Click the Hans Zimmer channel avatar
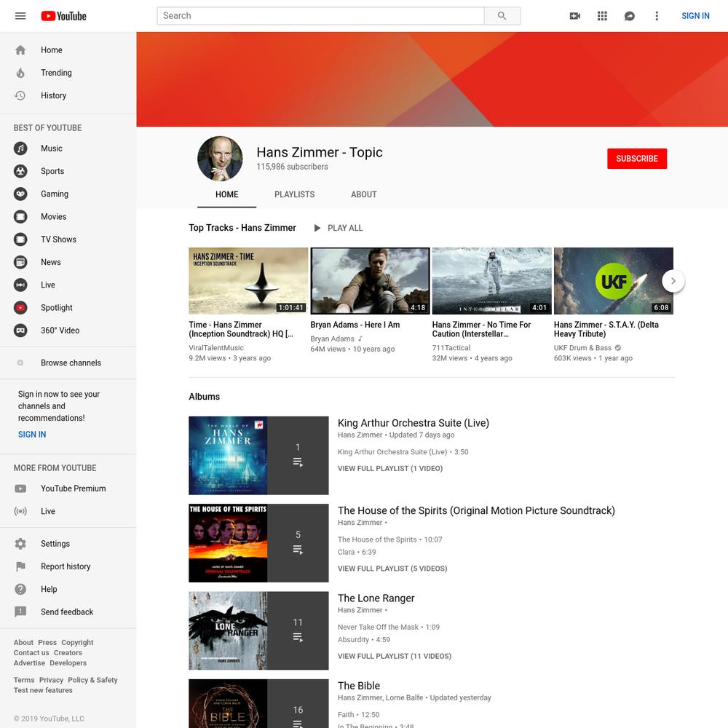 (220, 158)
